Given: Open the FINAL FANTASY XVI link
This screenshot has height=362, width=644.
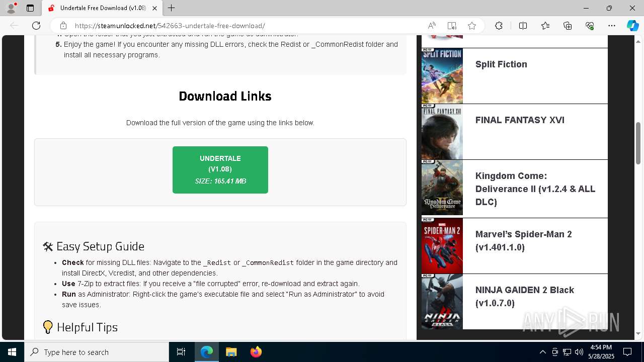Looking at the screenshot, I should [x=520, y=120].
